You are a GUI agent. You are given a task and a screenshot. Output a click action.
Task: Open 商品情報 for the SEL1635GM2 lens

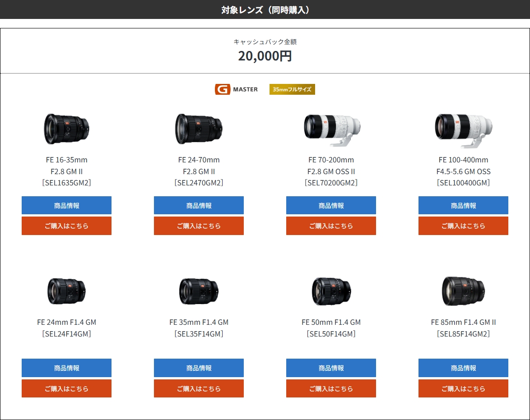[x=66, y=205]
